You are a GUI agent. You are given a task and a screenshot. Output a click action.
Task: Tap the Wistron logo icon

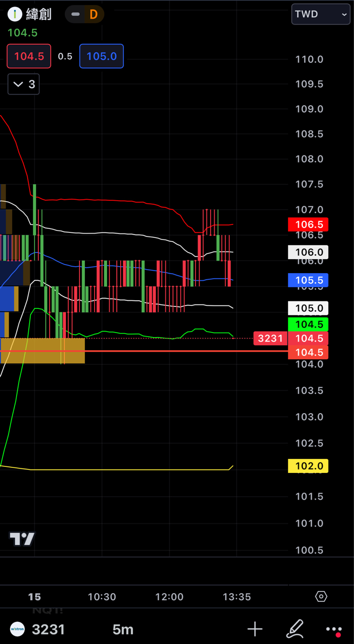[x=18, y=629]
